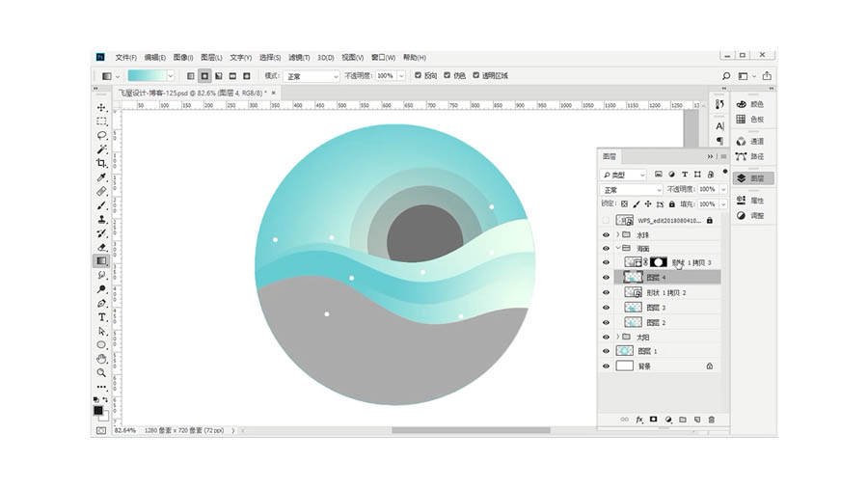
Task: Select the Crop tool
Action: tap(101, 163)
